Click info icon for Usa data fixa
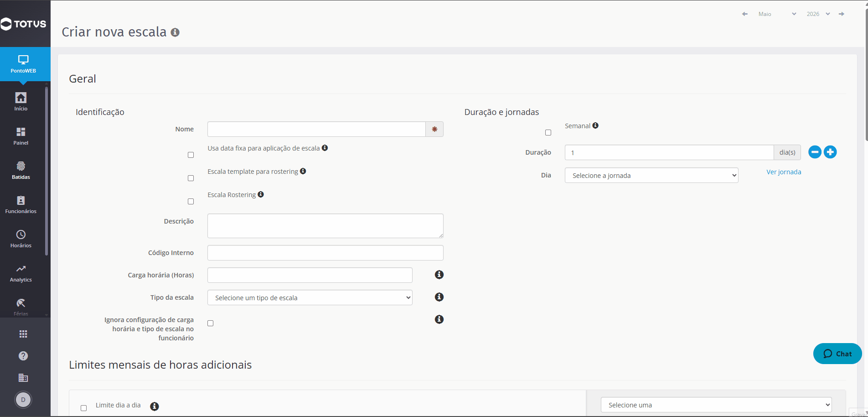This screenshot has height=417, width=868. pyautogui.click(x=325, y=148)
